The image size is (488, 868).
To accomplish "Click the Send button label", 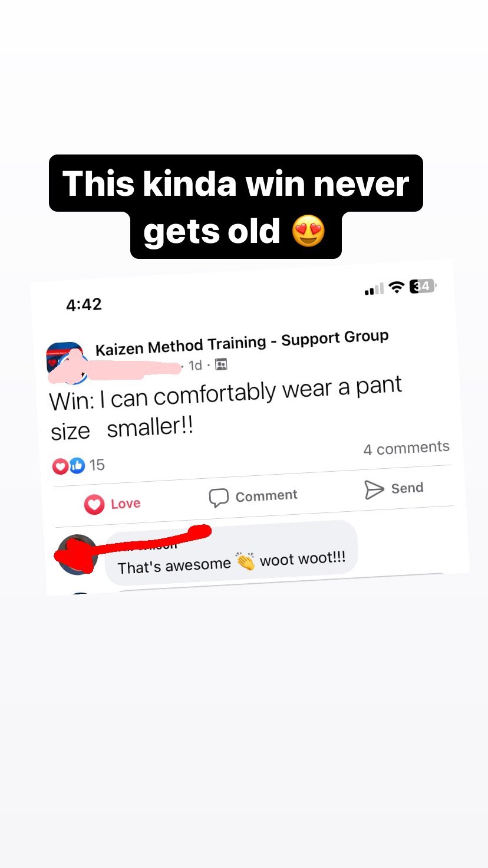I will click(x=407, y=488).
